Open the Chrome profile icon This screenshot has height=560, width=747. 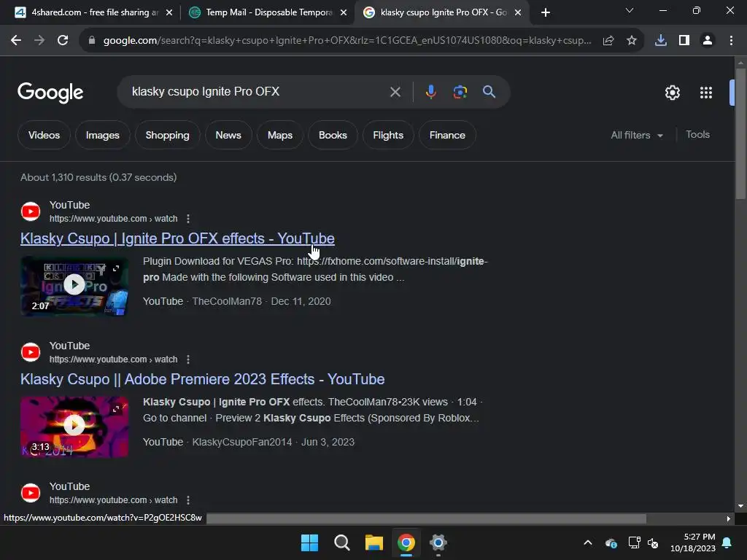coord(708,41)
